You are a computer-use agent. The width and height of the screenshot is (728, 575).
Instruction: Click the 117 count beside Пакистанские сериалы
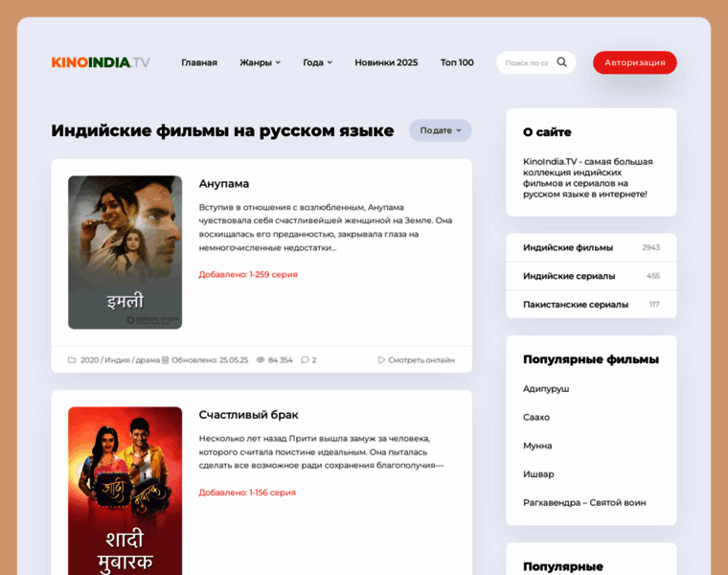click(x=654, y=304)
